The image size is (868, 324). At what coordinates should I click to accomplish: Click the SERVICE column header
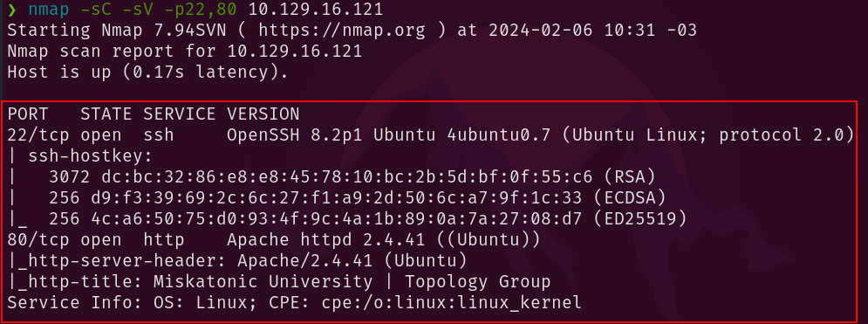[179, 114]
